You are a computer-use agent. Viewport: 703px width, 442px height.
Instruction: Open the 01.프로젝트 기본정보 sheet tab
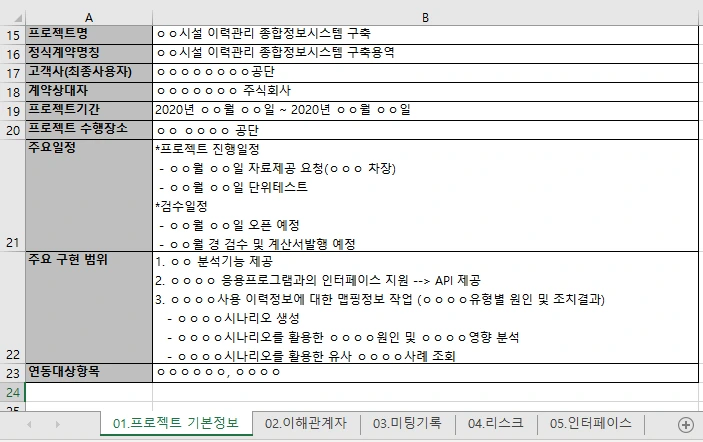coord(176,423)
